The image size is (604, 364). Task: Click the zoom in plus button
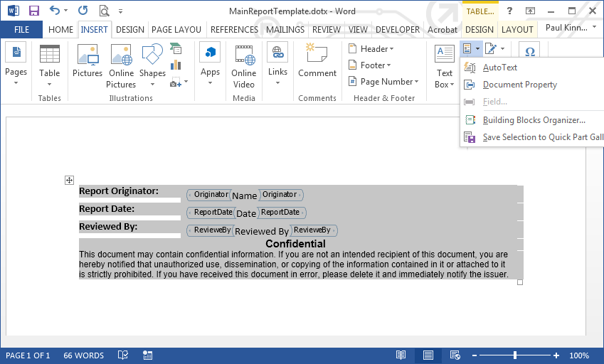tap(556, 355)
